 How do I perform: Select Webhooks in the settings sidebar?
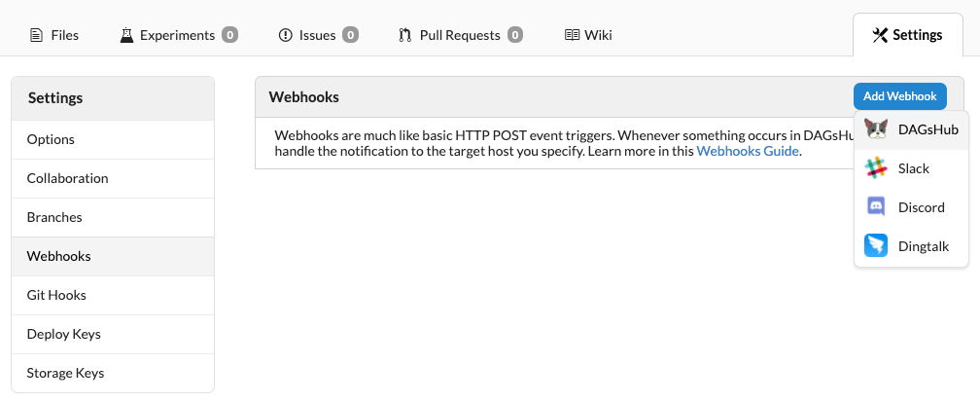tap(58, 256)
